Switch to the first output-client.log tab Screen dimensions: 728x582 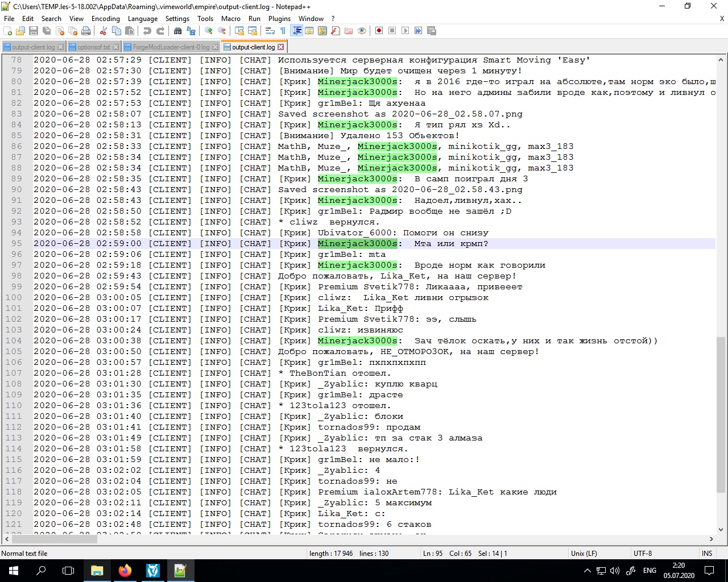point(33,47)
